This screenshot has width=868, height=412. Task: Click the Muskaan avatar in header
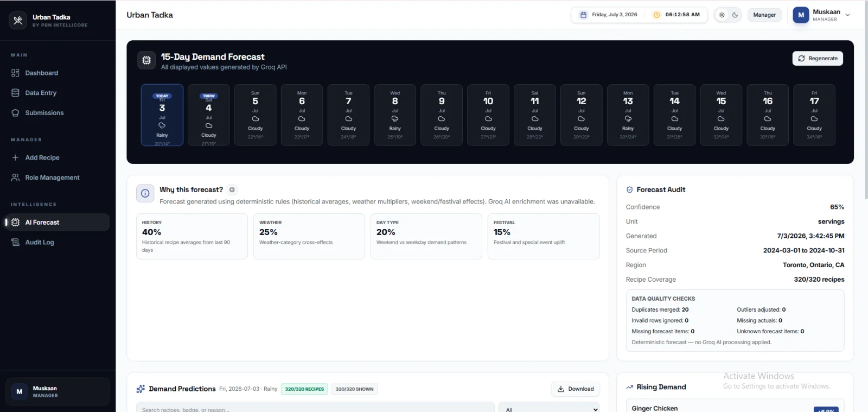coord(801,15)
